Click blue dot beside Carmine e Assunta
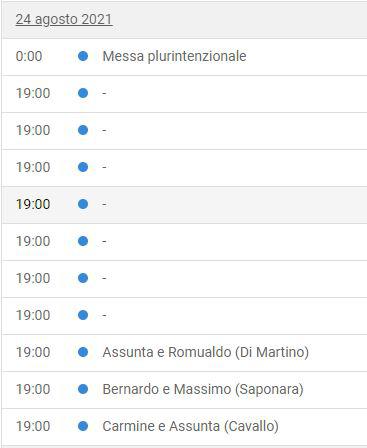Image resolution: width=367 pixels, height=448 pixels. [83, 426]
